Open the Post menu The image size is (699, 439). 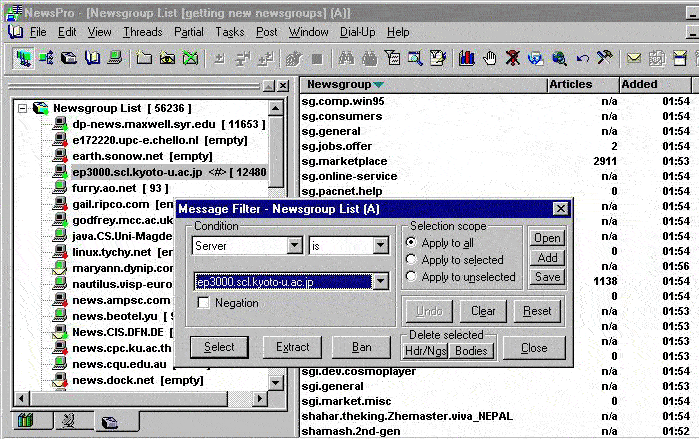tap(267, 32)
